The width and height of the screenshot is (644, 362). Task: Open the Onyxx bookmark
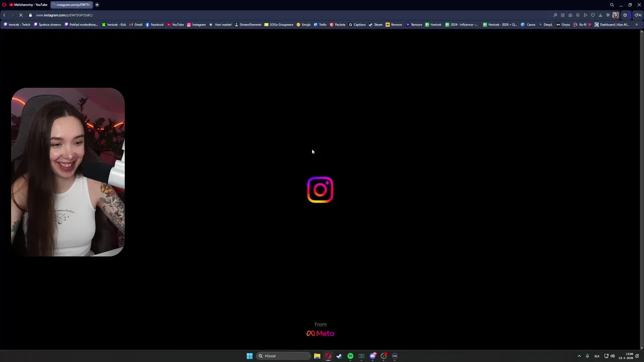coord(563,25)
